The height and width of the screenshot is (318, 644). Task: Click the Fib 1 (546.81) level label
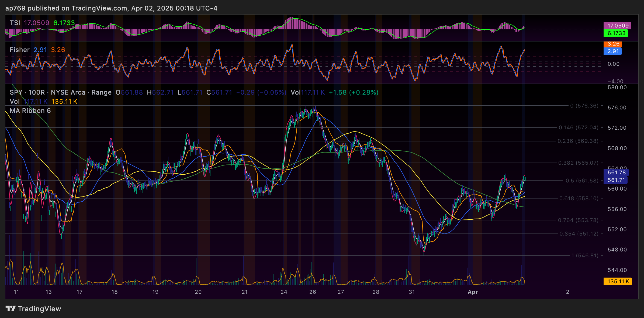(585, 255)
